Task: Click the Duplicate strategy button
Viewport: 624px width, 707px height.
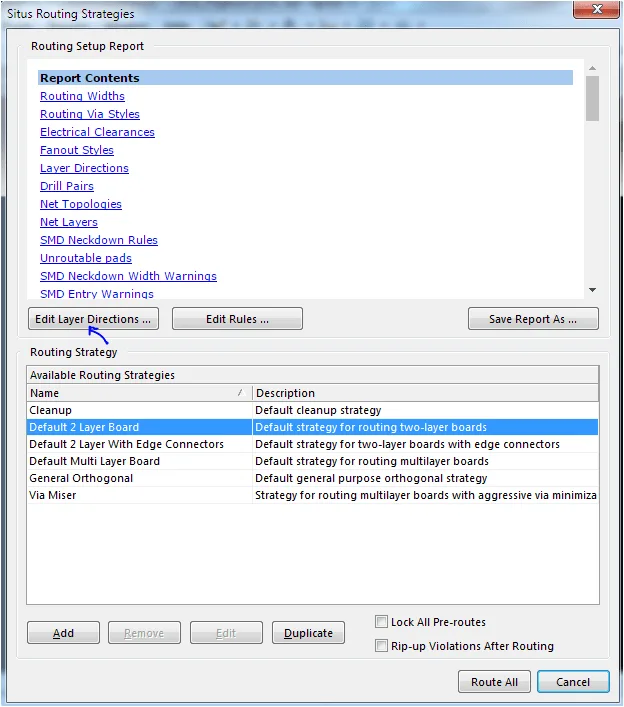Action: click(x=308, y=633)
